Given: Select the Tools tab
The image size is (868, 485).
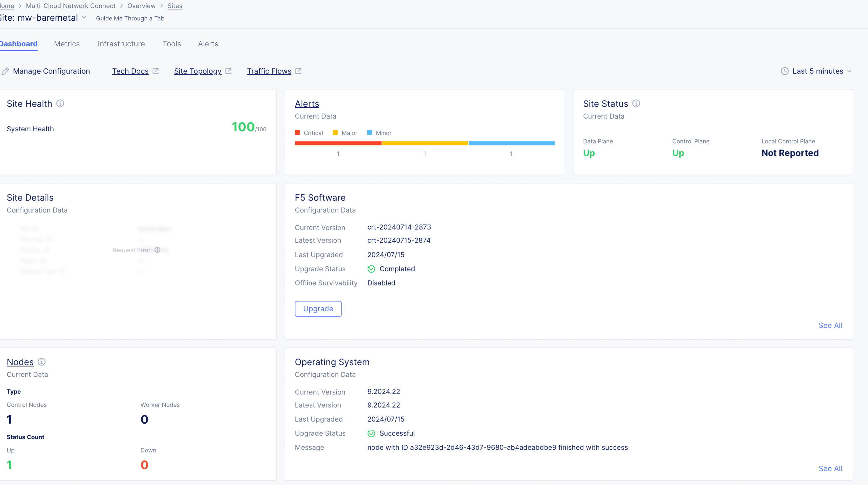Looking at the screenshot, I should [172, 44].
